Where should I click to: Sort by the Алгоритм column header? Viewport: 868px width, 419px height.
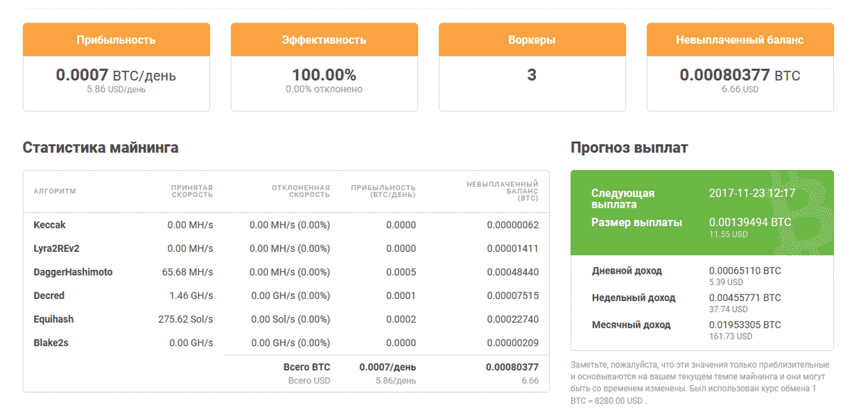click(55, 192)
